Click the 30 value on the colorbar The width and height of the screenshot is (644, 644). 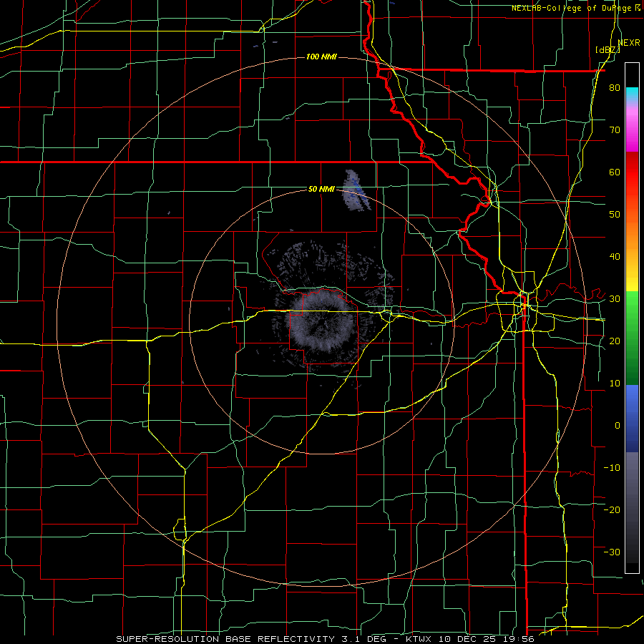click(615, 298)
